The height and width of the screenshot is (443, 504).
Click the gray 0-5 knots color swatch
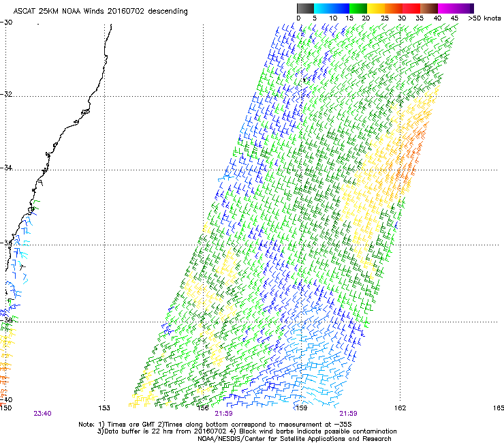[x=305, y=8]
